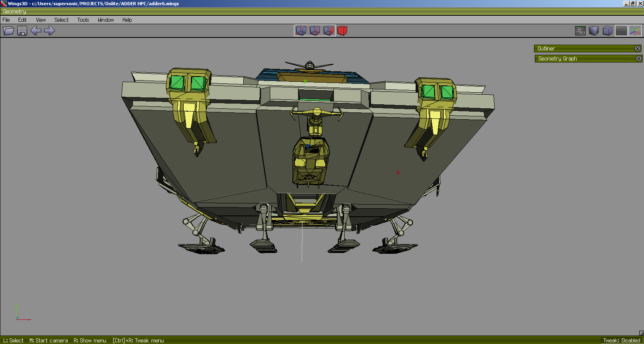644x344 pixels.
Task: Click the Wings3D application title icon
Action: coord(4,3)
